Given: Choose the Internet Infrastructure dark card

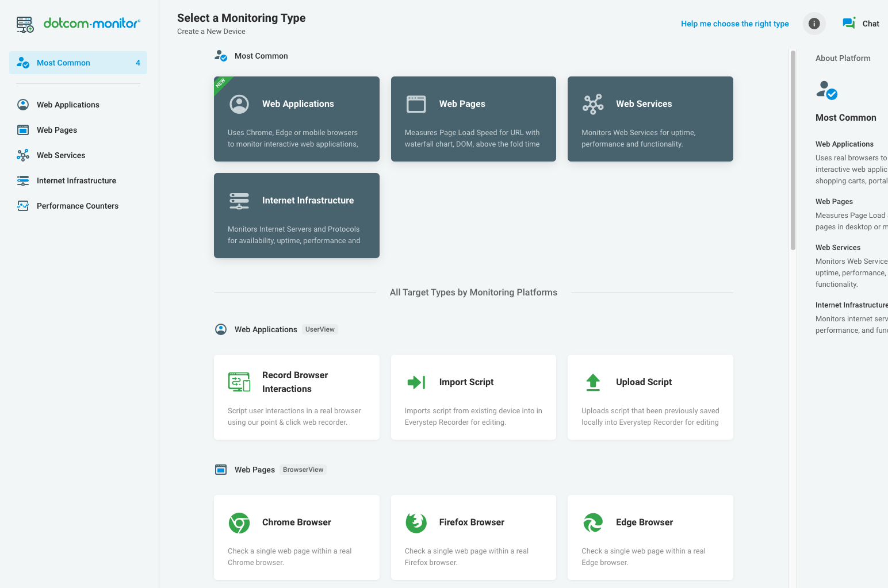Looking at the screenshot, I should 296,216.
